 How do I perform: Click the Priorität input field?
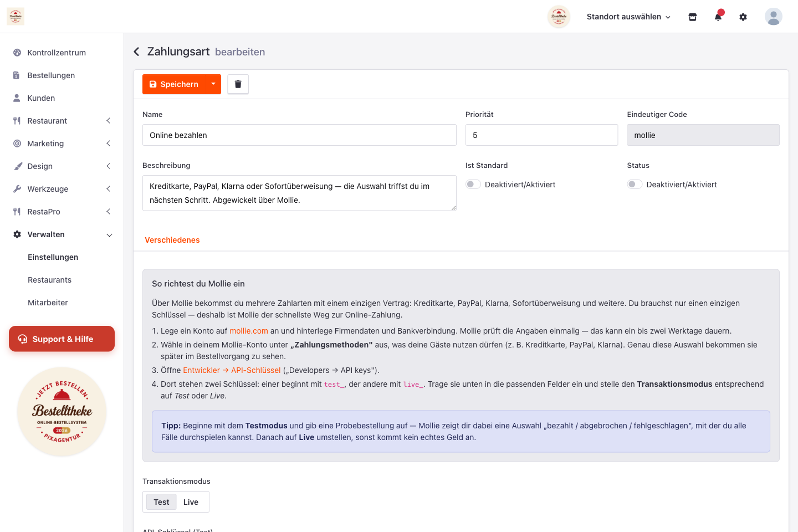coord(541,135)
